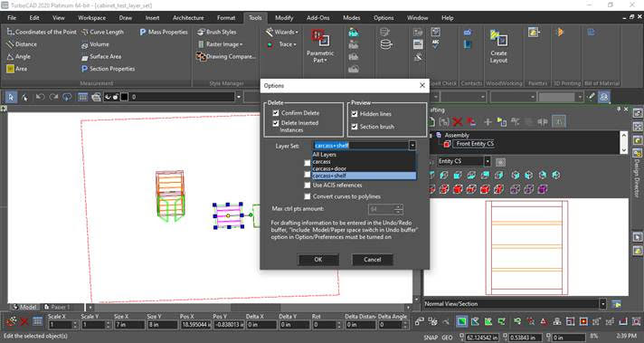Click the Palettes ribbon icon

point(534,32)
